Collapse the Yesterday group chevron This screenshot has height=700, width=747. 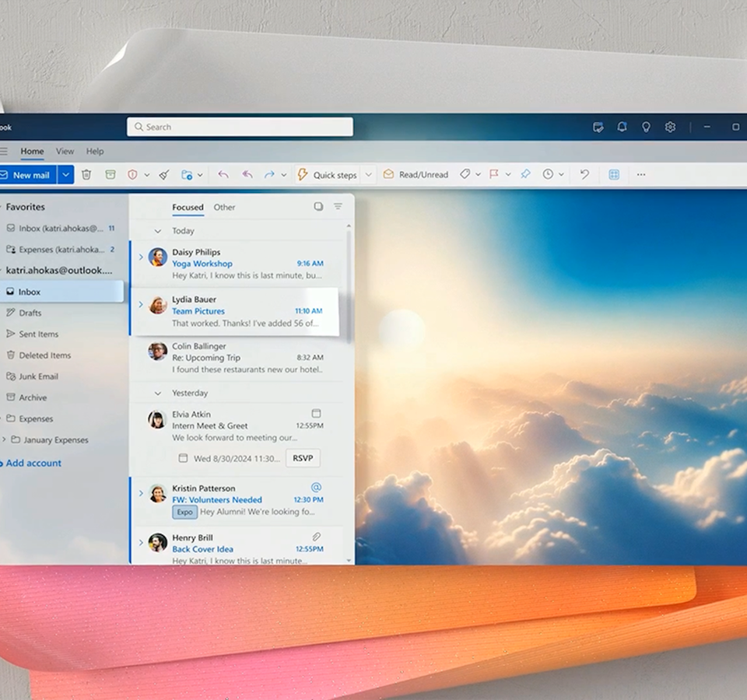pos(158,394)
